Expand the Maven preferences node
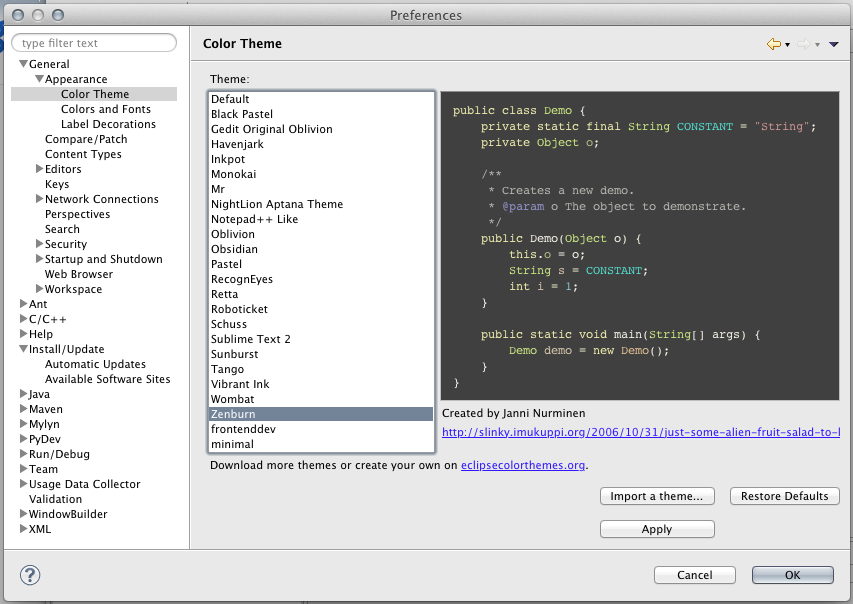The height and width of the screenshot is (604, 853). point(23,409)
